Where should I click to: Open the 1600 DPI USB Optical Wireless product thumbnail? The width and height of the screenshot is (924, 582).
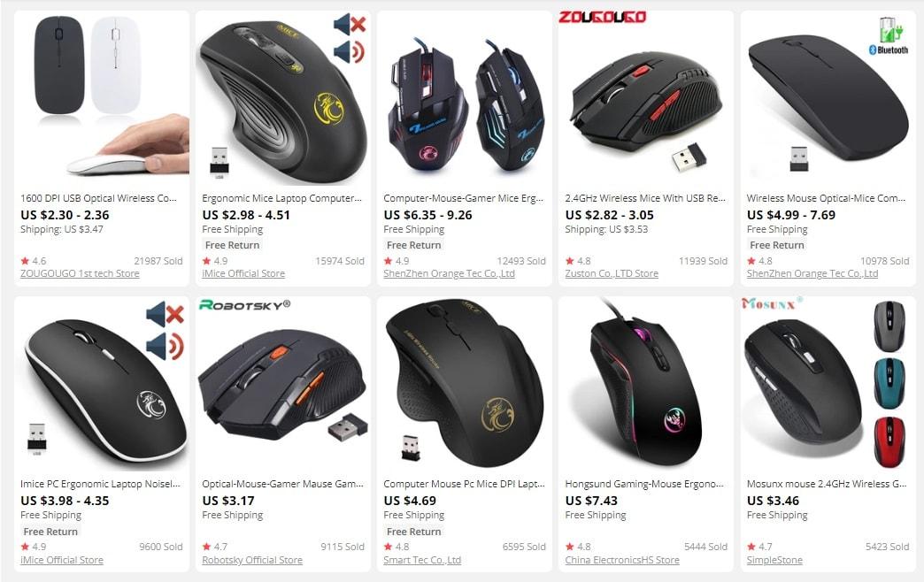pyautogui.click(x=102, y=97)
